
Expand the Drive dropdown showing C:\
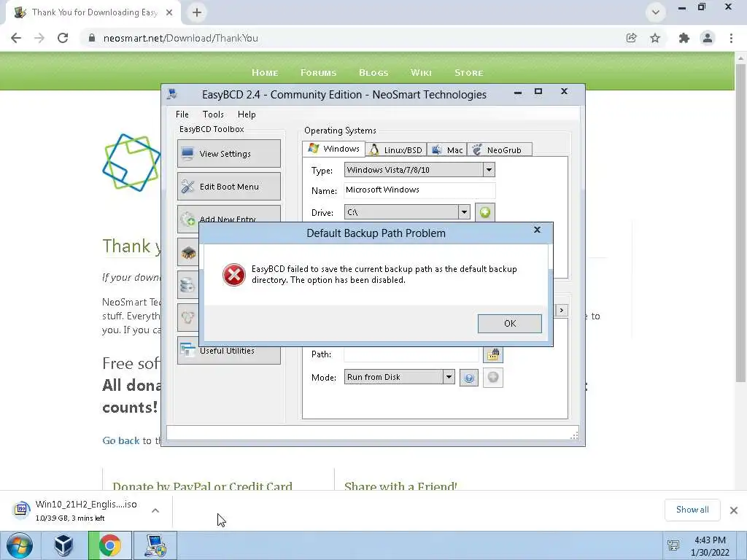(464, 212)
